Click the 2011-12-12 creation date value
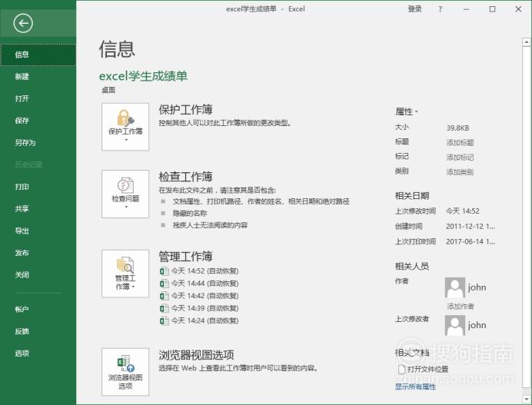532x405 pixels. (470, 226)
